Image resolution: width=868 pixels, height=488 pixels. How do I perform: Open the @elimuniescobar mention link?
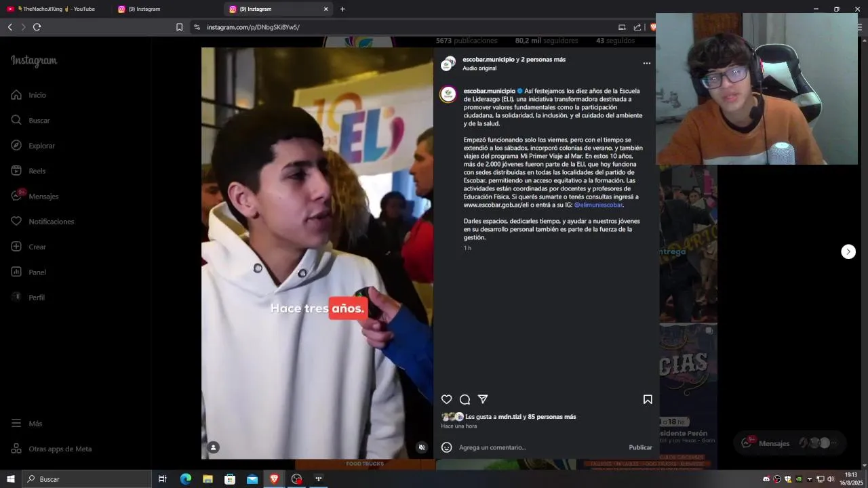click(598, 205)
